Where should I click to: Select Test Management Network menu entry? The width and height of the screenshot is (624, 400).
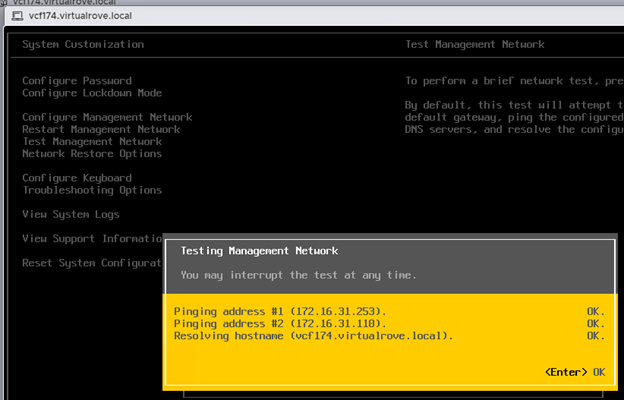coord(92,141)
